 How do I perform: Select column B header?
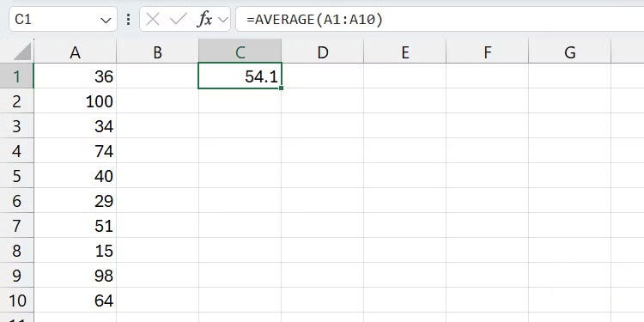click(x=157, y=52)
